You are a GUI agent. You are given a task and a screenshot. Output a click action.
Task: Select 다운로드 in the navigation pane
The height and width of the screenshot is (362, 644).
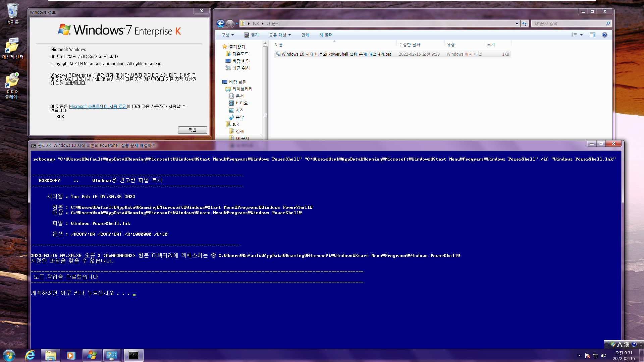click(237, 54)
